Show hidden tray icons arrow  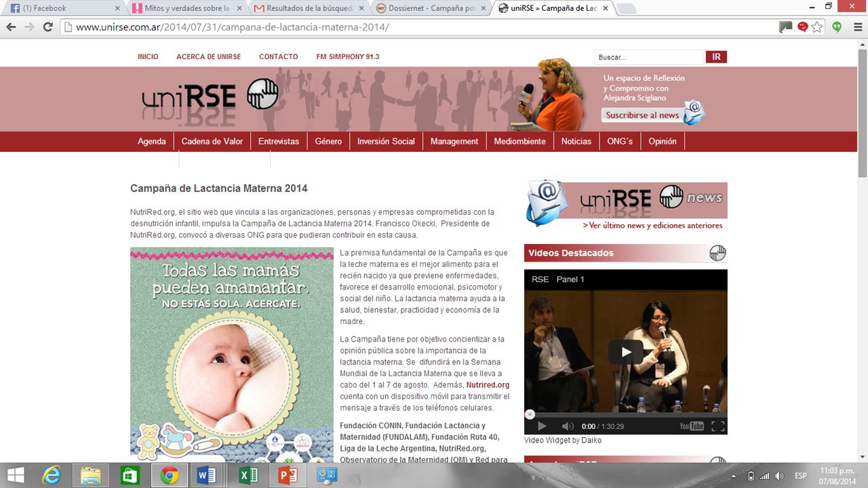tap(733, 476)
